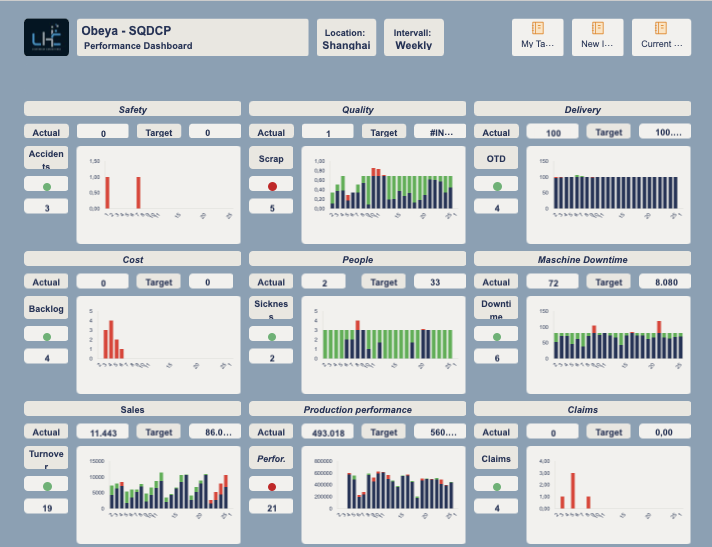
Task: Click the Scrap KPI button
Action: coord(271,158)
